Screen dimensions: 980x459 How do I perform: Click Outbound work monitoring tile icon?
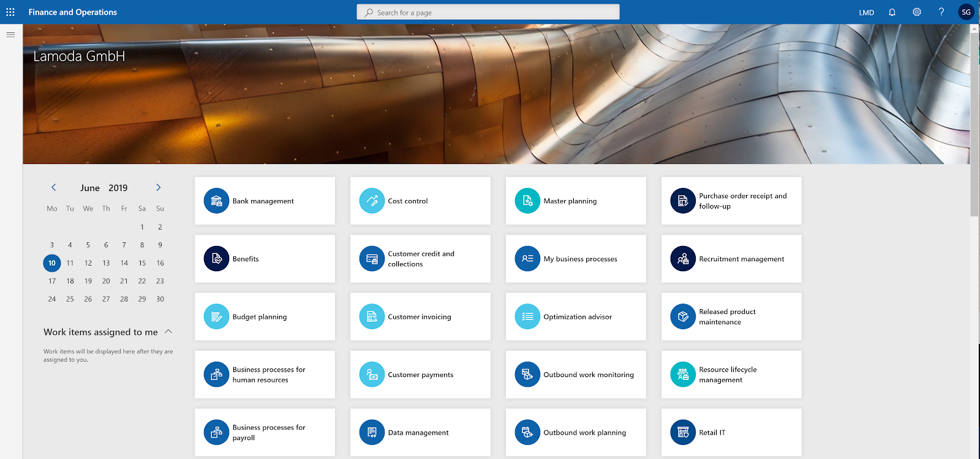click(527, 375)
